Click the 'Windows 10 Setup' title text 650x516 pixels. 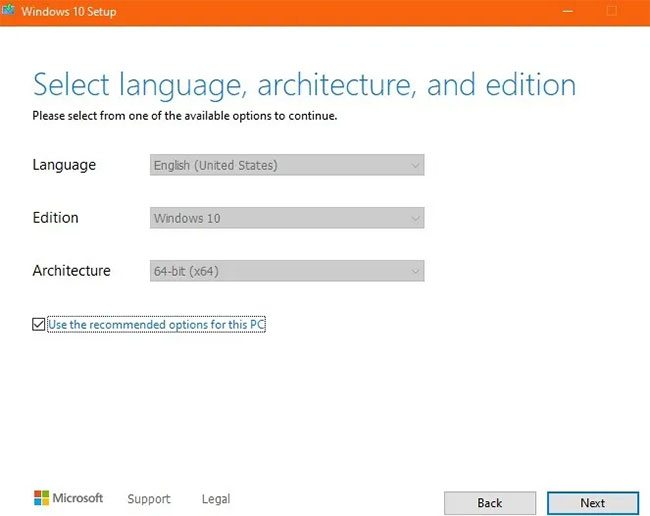coord(69,11)
